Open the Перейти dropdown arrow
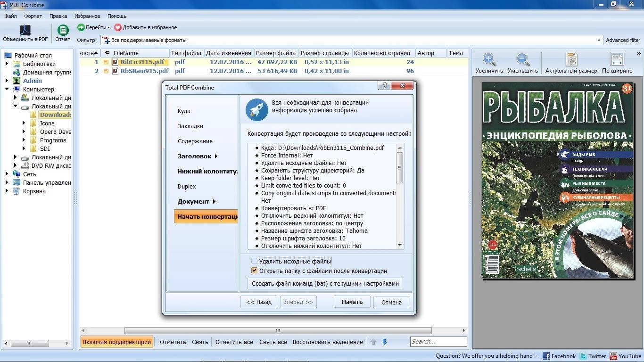 point(108,27)
